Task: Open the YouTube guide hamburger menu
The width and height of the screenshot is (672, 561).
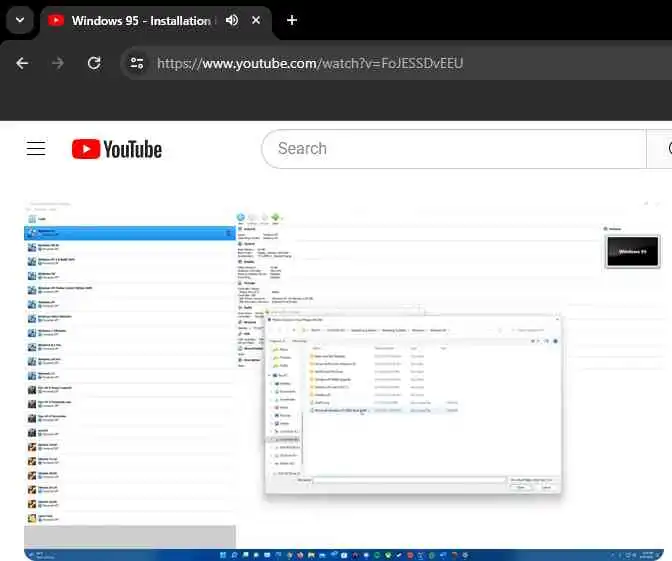Action: 36,149
